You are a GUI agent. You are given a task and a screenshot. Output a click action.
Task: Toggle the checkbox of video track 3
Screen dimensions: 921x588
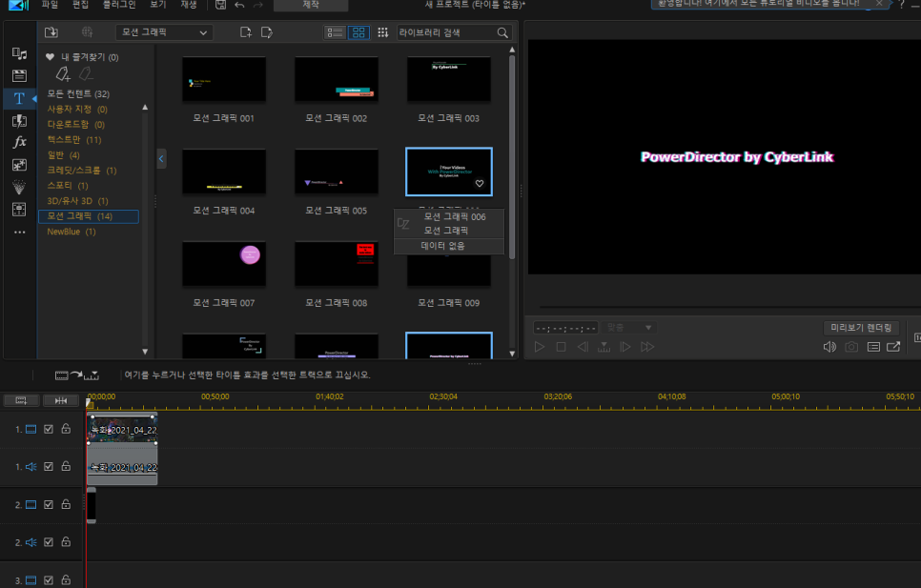[x=49, y=580]
